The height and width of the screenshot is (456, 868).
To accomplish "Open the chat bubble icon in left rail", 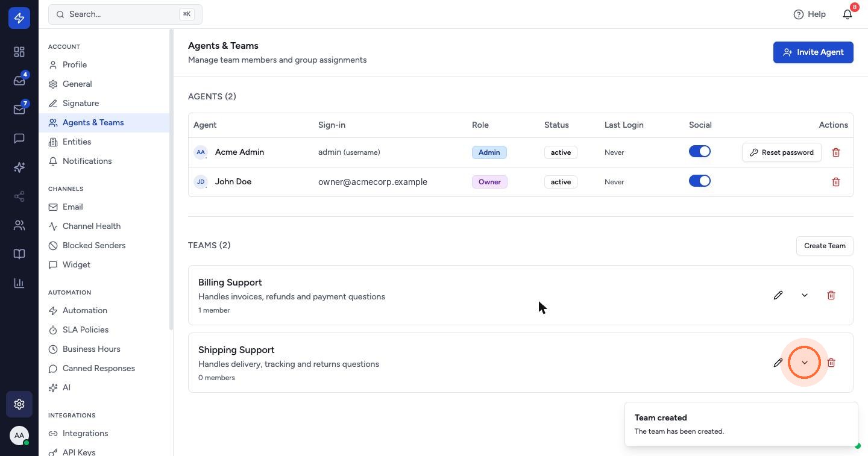I will (19, 139).
